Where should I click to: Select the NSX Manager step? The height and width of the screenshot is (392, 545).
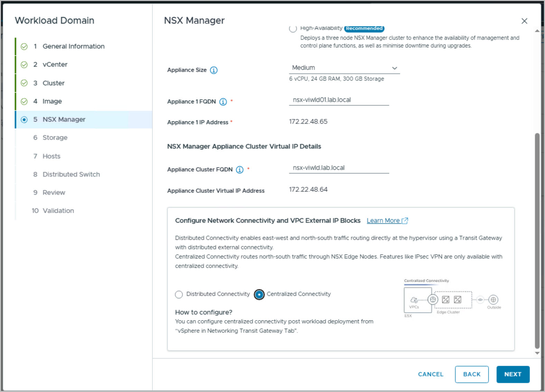click(84, 120)
